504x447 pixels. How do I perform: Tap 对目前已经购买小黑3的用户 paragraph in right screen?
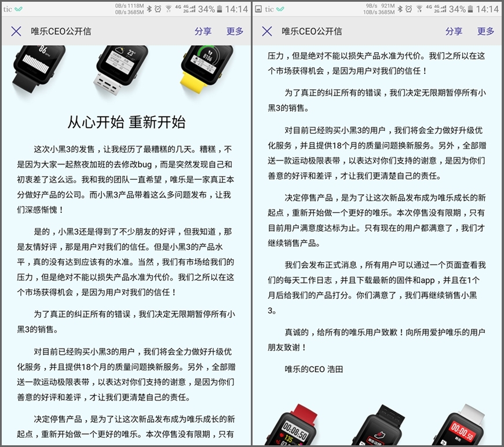tap(377, 153)
